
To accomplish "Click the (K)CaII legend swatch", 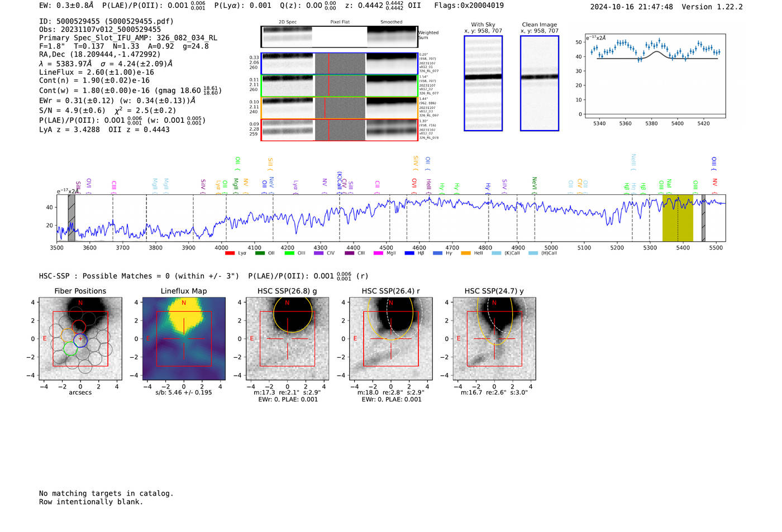I will pyautogui.click(x=497, y=253).
